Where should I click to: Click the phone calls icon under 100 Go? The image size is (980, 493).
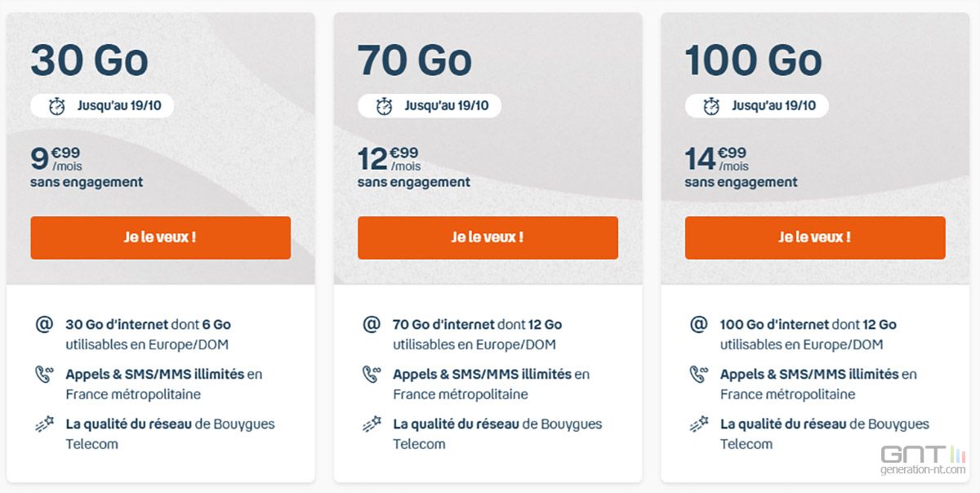[699, 375]
